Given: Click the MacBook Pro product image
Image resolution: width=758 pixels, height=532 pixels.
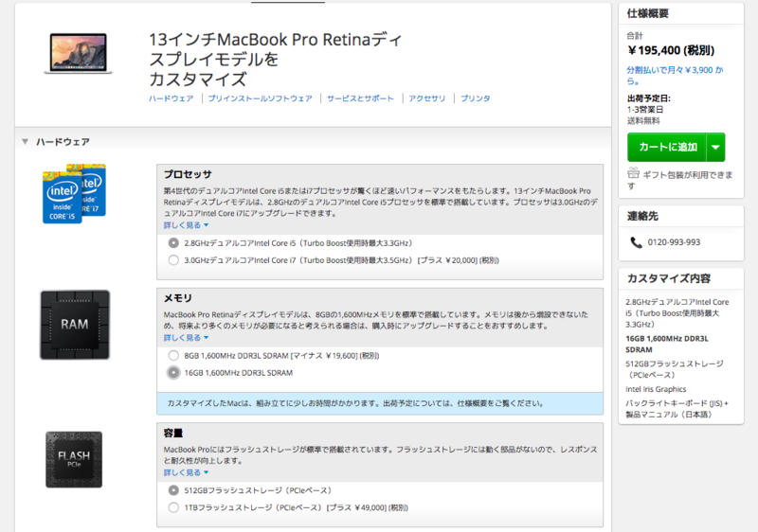Looking at the screenshot, I should pos(79,53).
